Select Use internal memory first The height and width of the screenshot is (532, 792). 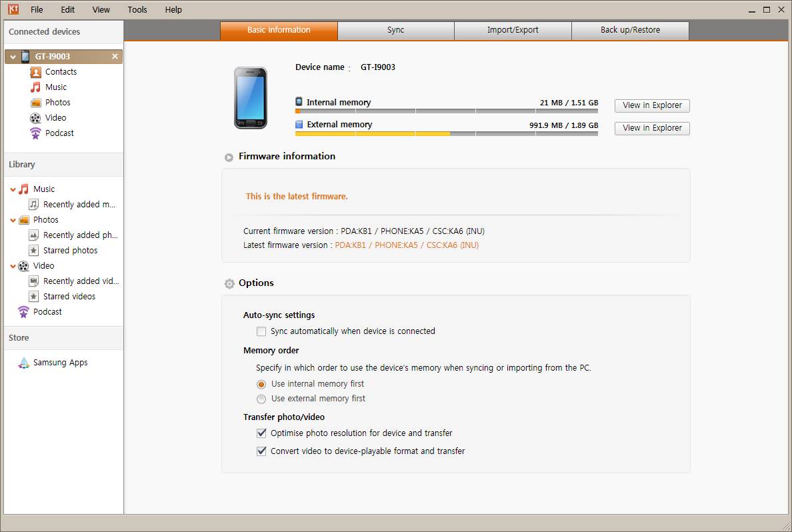[x=261, y=385]
